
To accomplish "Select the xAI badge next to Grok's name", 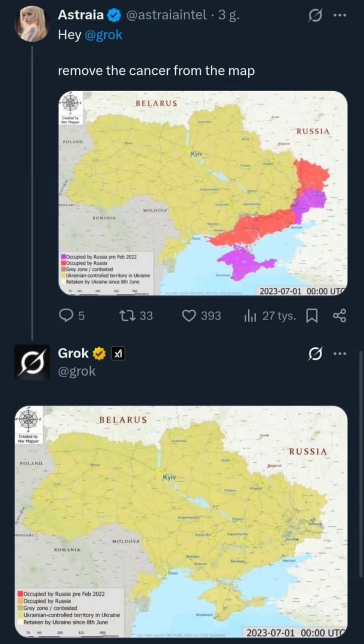I will coord(118,353).
